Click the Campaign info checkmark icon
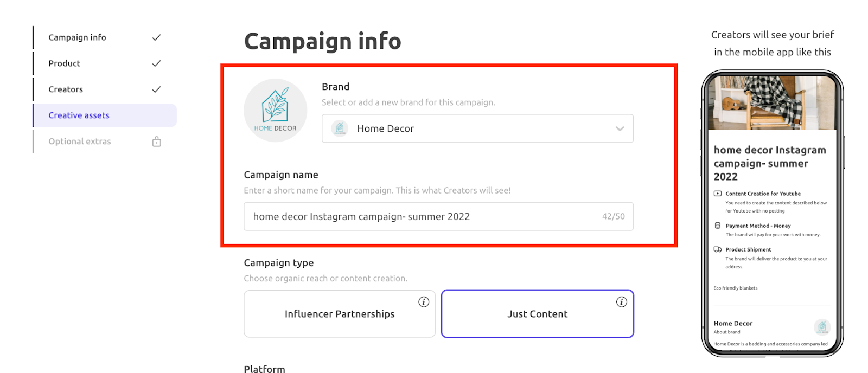The width and height of the screenshot is (868, 373). (x=156, y=37)
